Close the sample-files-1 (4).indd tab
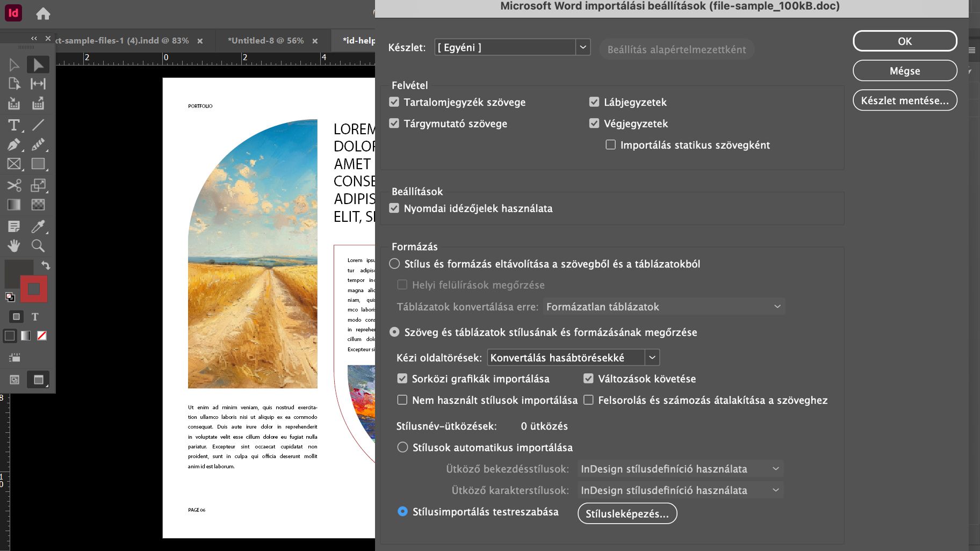Viewport: 980px width, 551px height. [200, 41]
